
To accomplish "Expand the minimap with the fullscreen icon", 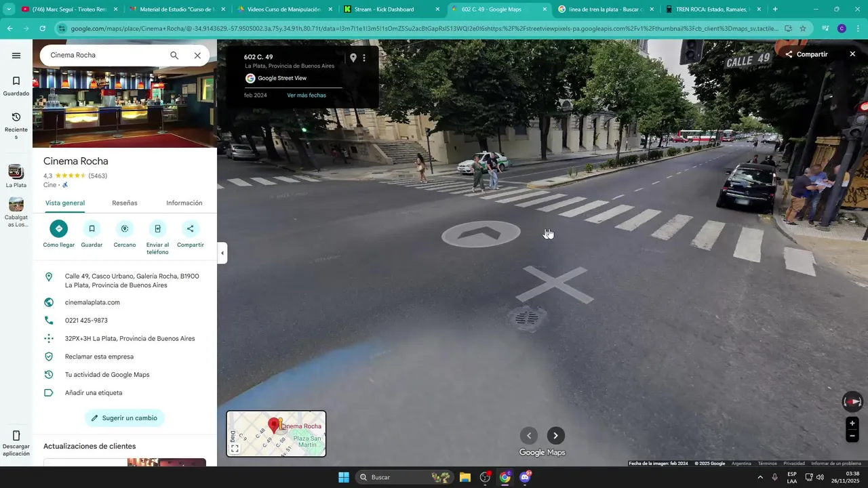I will (x=235, y=449).
